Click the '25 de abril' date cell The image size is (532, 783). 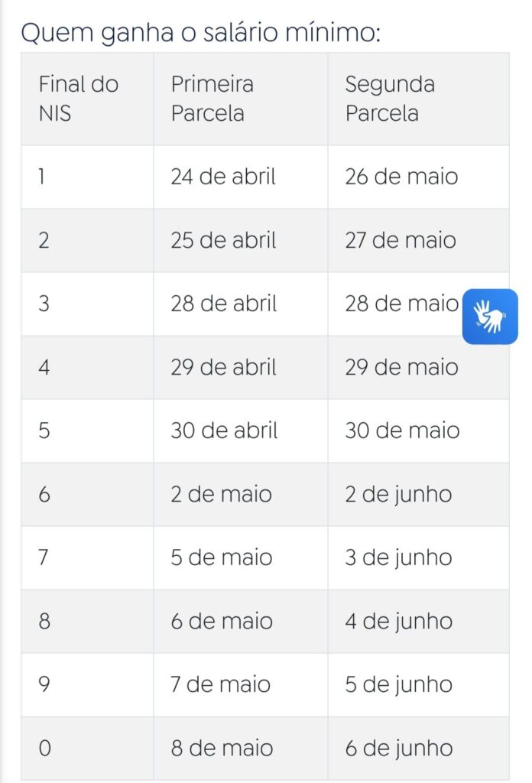pos(241,240)
